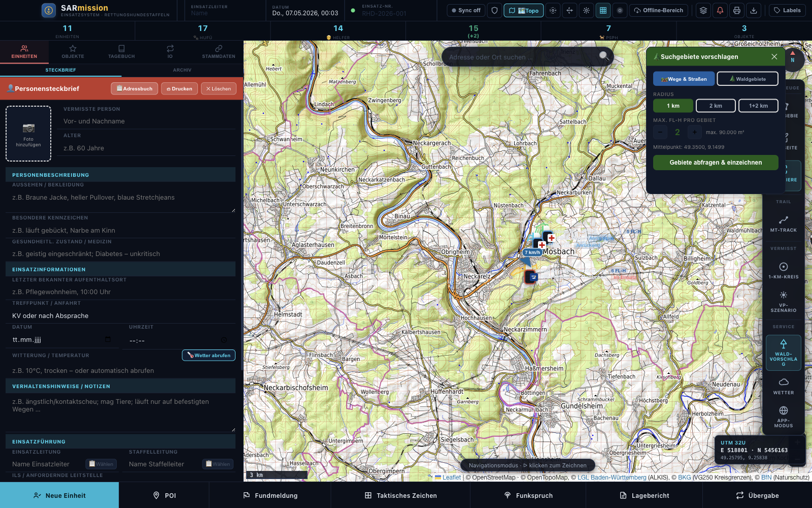Choose the 2 km radius option

pyautogui.click(x=716, y=106)
